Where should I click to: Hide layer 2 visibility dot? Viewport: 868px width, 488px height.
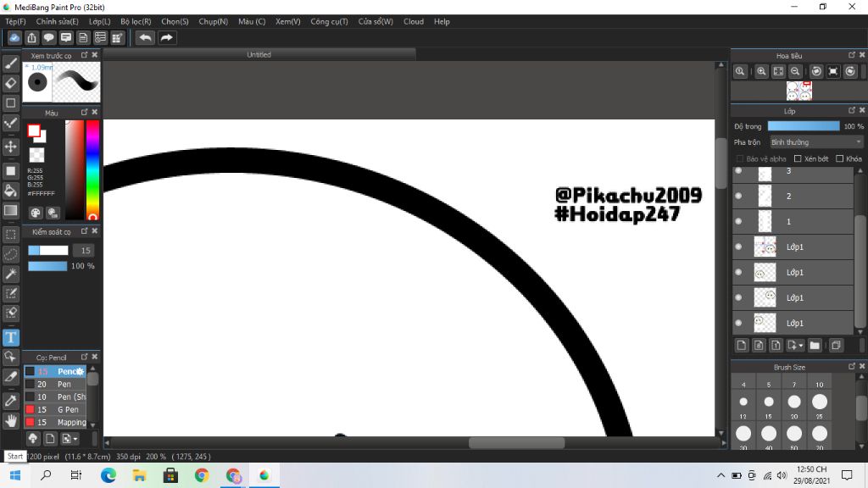coord(738,196)
